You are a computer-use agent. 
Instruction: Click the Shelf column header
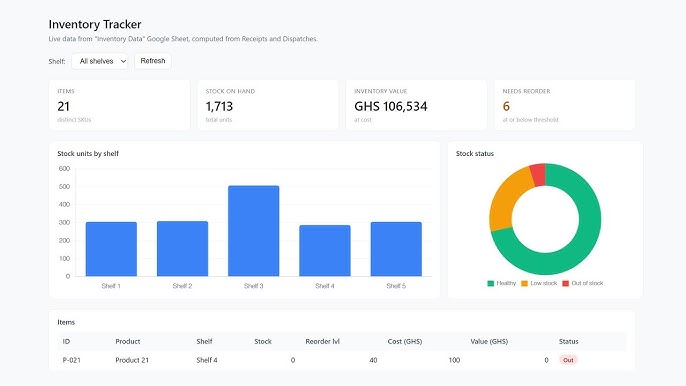click(204, 341)
